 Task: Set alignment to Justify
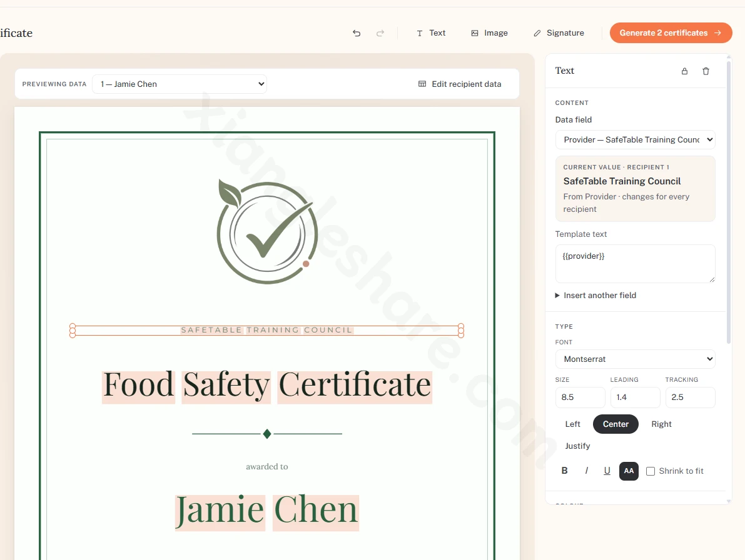coord(577,446)
